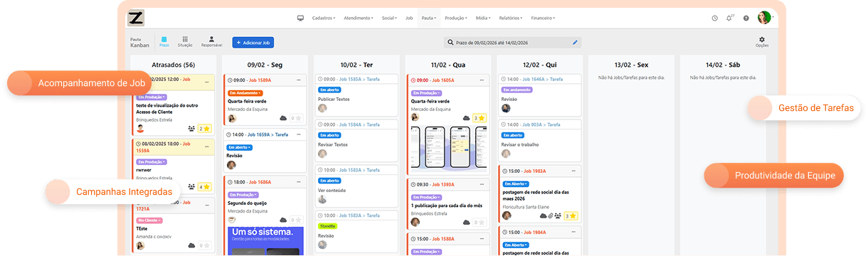Click the people icon on Job 1559A card
The height and width of the screenshot is (256, 868).
191,187
